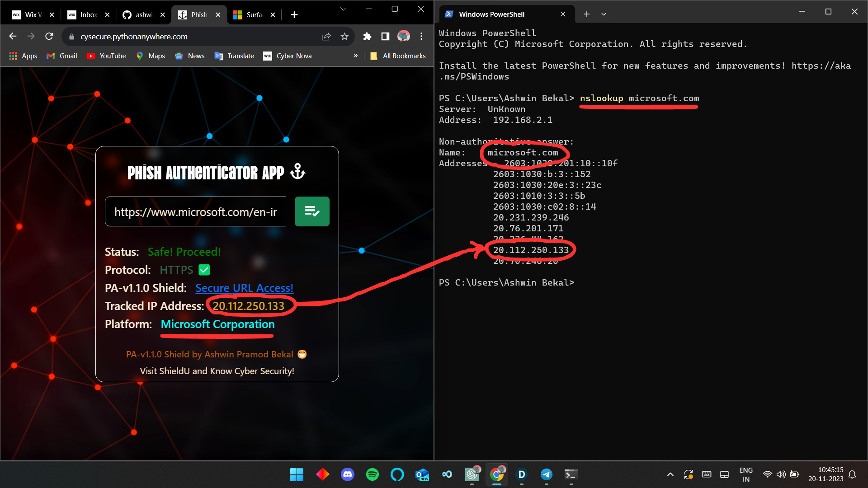Open the Wi-Fi network tray icon
This screenshot has width=868, height=488.
(767, 474)
